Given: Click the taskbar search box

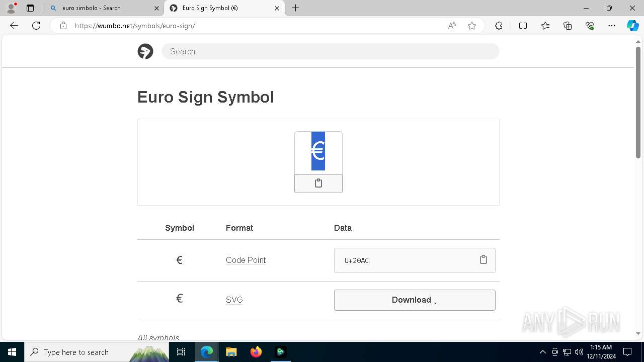Looking at the screenshot, I should 97,352.
